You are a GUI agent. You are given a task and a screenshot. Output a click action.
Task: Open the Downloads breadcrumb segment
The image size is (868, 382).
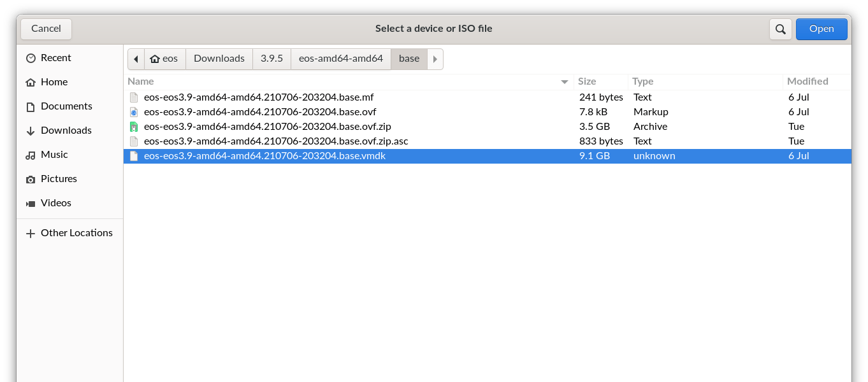[219, 59]
